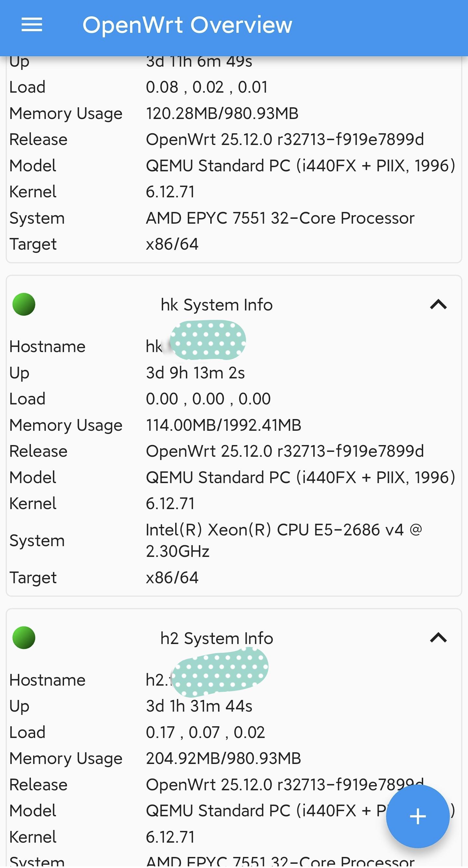Select memory usage 204.92MB/980.93MB
The height and width of the screenshot is (868, 468).
pyautogui.click(x=223, y=758)
